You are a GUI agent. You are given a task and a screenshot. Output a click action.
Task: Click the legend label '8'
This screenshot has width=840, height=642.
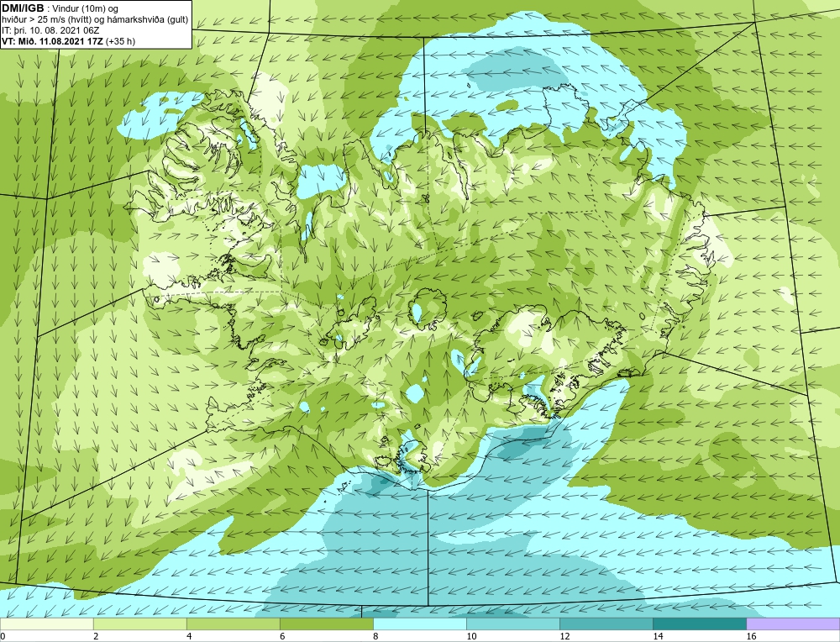[375, 637]
